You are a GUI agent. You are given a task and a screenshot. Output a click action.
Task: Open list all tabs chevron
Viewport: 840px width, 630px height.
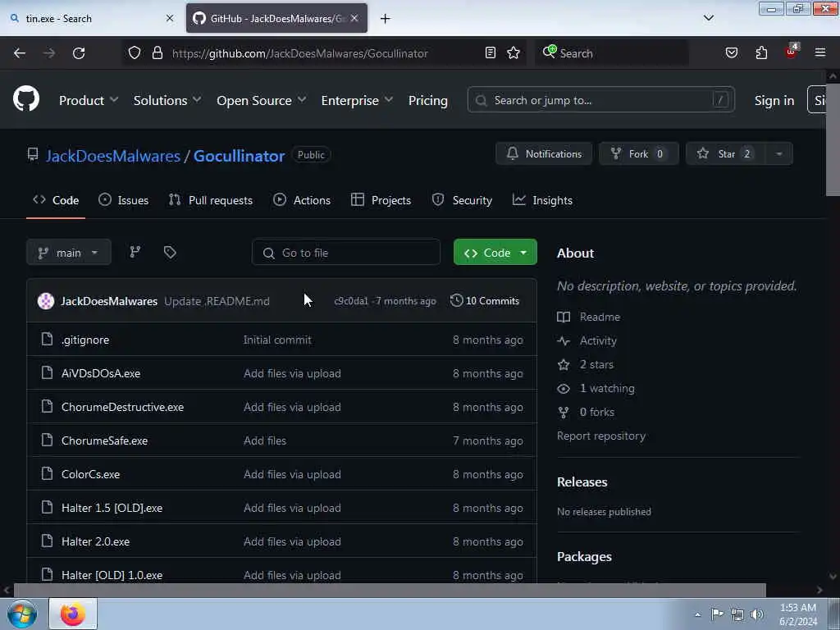pos(708,18)
